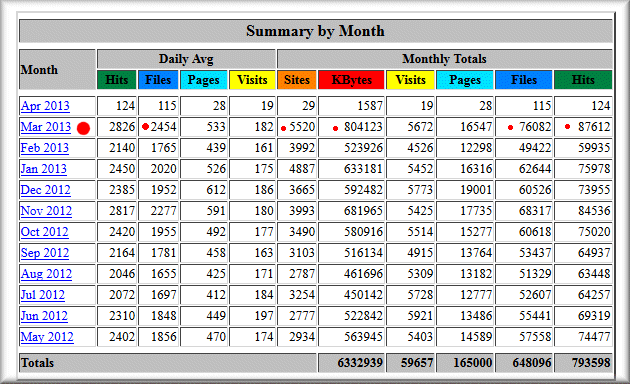630x384 pixels.
Task: Click the blue Files header under Daily Avg
Action: [x=158, y=80]
